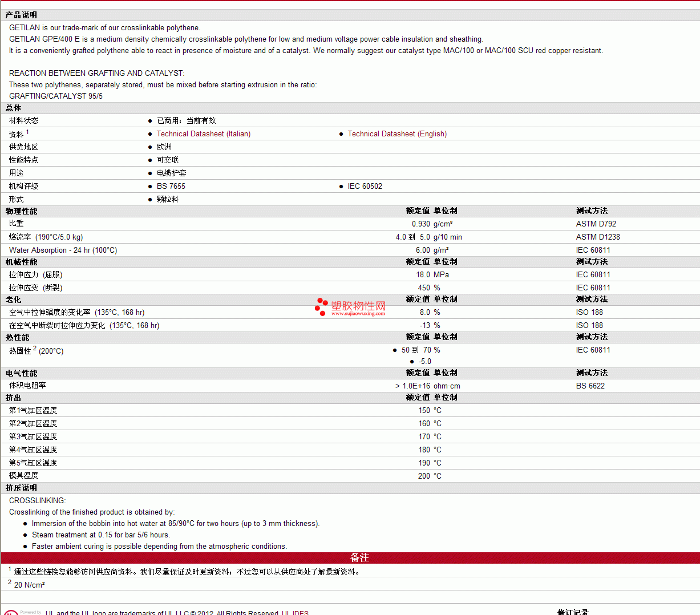Viewport: 700px width, 615px height.
Task: Click the 'Steam treatment at 0.15' bullet line
Action: click(101, 535)
